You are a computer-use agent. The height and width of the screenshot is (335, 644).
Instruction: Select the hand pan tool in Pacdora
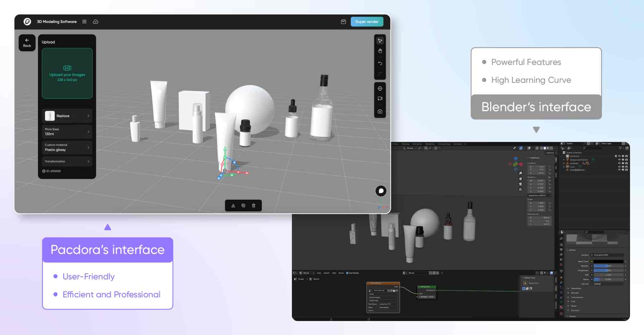[380, 51]
